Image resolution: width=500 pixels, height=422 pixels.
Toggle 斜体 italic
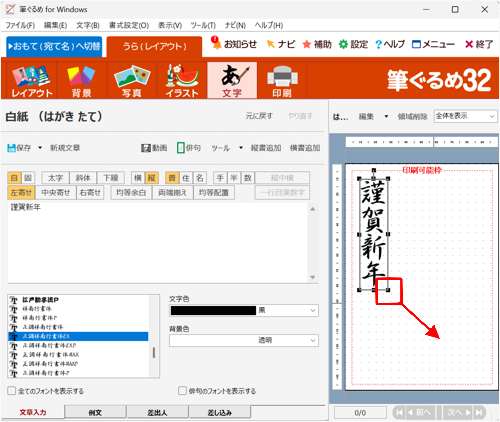[x=83, y=178]
